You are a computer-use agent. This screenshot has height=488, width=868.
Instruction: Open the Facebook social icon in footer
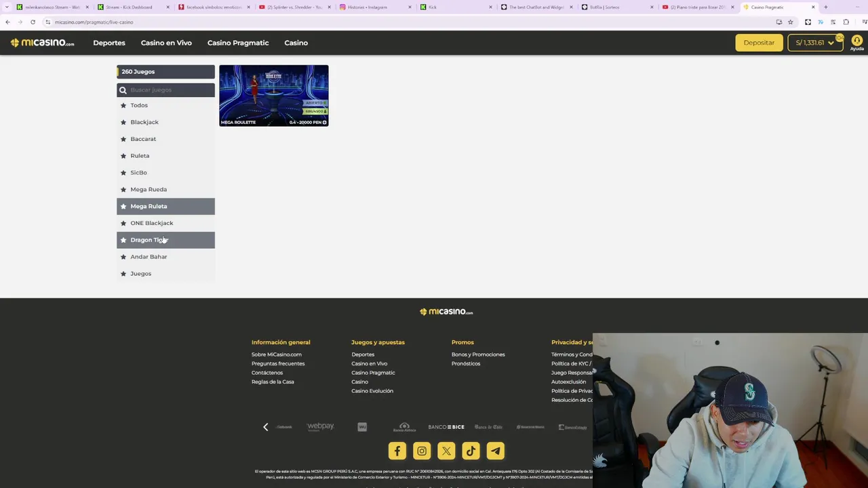pyautogui.click(x=397, y=451)
